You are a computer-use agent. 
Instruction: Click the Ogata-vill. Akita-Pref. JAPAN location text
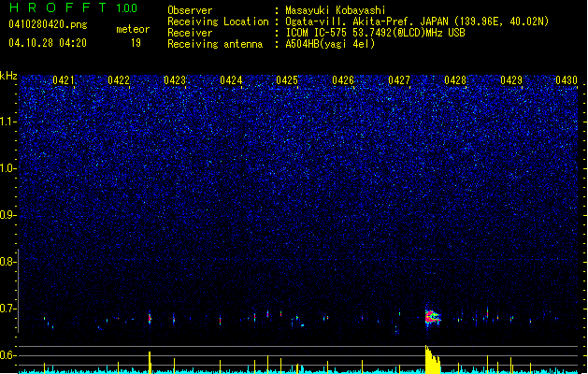417,22
